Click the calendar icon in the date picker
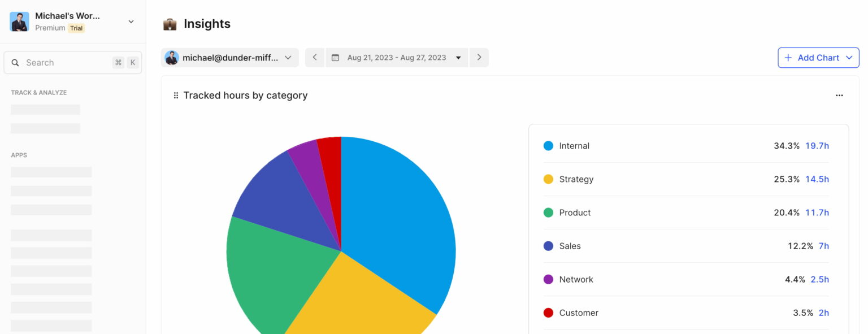 pos(336,57)
